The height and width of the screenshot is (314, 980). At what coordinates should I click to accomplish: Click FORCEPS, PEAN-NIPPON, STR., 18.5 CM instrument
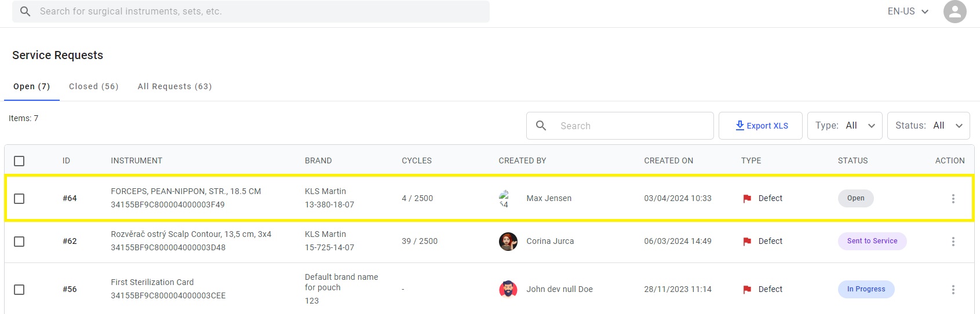click(x=186, y=191)
